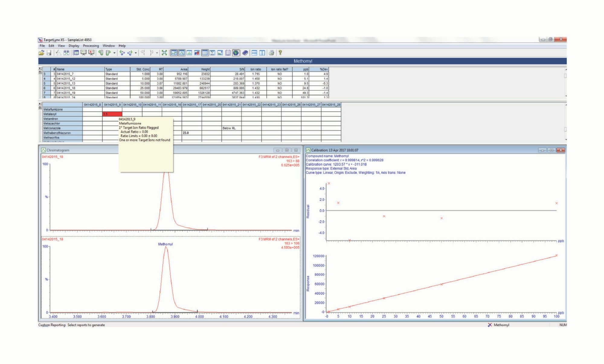Click previous compound molecule icon
The image size is (604, 364).
122,53
